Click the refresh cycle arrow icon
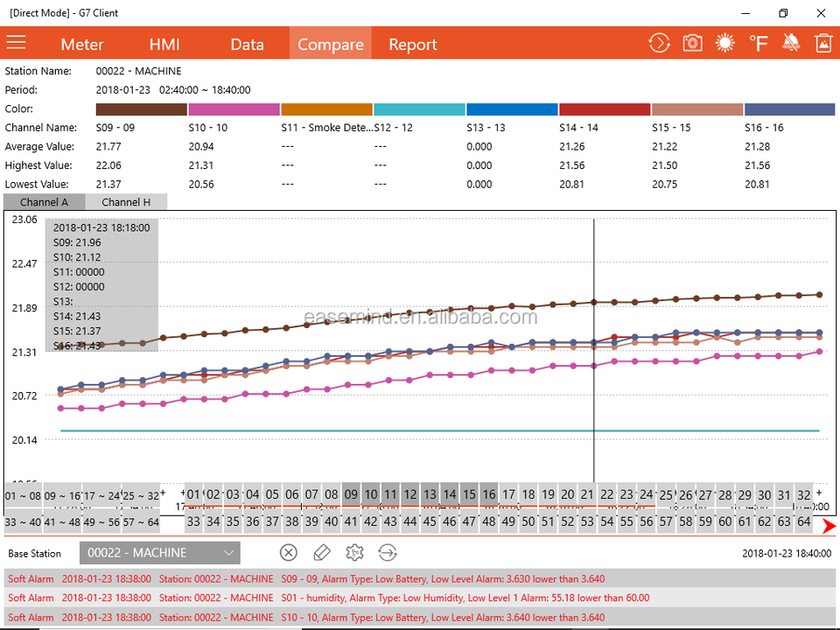This screenshot has width=840, height=630. point(659,43)
